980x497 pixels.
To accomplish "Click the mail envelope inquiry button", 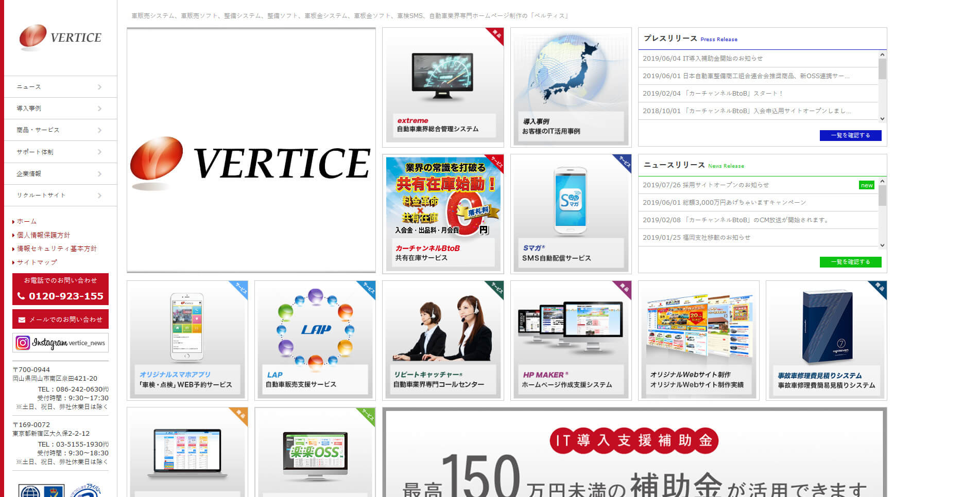I will pyautogui.click(x=60, y=319).
